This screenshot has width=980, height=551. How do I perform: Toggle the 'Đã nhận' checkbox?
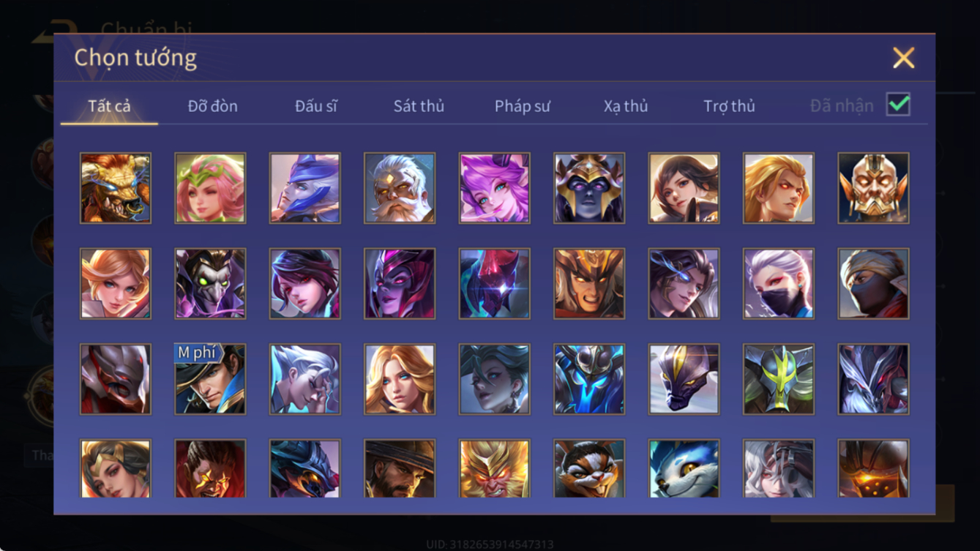coord(898,105)
